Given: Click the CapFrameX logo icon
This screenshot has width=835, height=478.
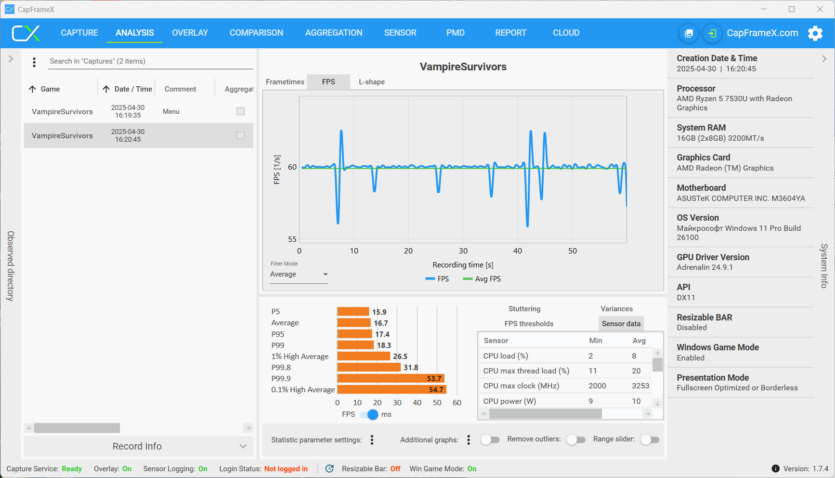Looking at the screenshot, I should tap(26, 33).
